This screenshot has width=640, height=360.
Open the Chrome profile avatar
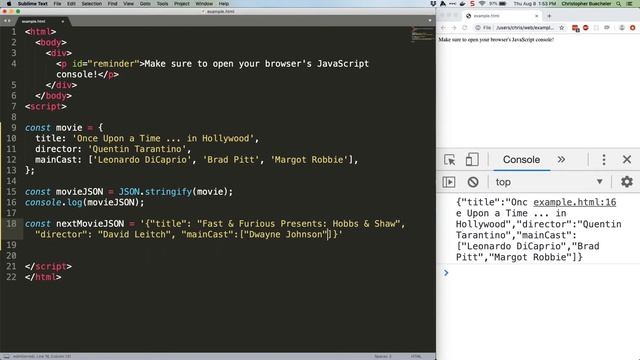(622, 28)
